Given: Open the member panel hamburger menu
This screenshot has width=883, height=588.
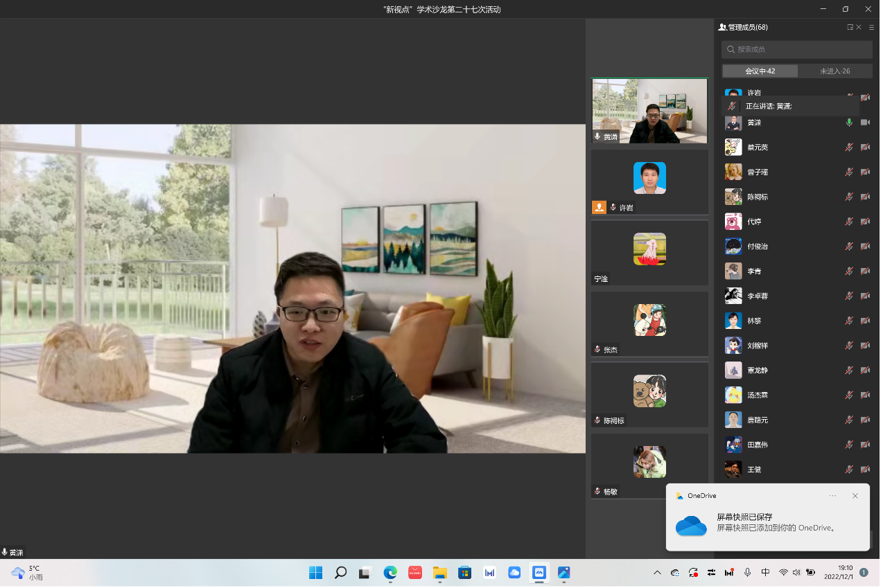Looking at the screenshot, I should coord(871,27).
